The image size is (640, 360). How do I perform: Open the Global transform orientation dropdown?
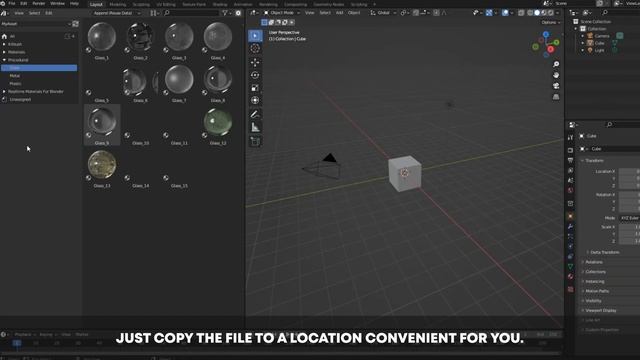(x=383, y=13)
